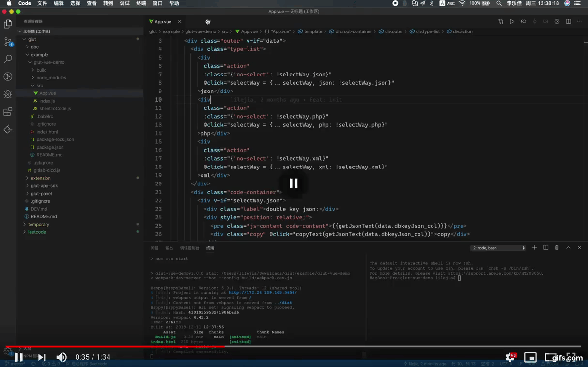This screenshot has width=588, height=367.
Task: Expand the build folder
Action: (x=80, y=70)
